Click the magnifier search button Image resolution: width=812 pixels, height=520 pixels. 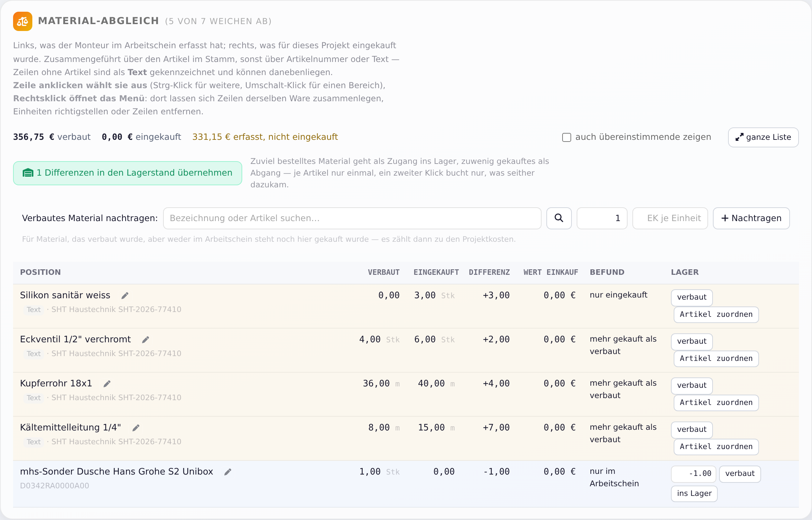[x=559, y=218]
